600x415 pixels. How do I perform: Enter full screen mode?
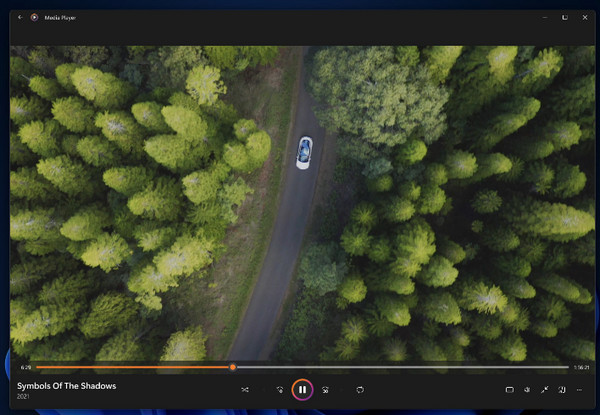point(545,390)
